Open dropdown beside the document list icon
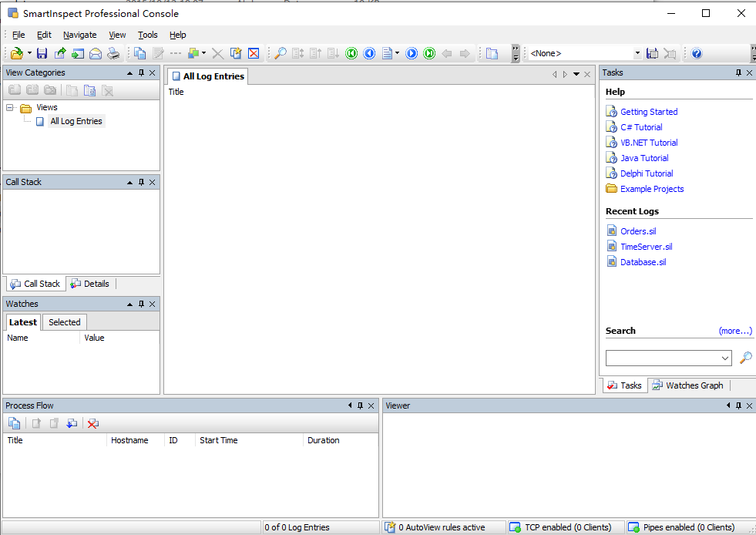This screenshot has height=535, width=756. [398, 53]
